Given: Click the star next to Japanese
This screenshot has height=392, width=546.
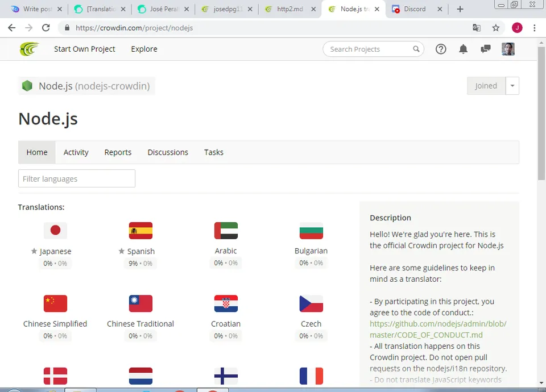Looking at the screenshot, I should 34,251.
